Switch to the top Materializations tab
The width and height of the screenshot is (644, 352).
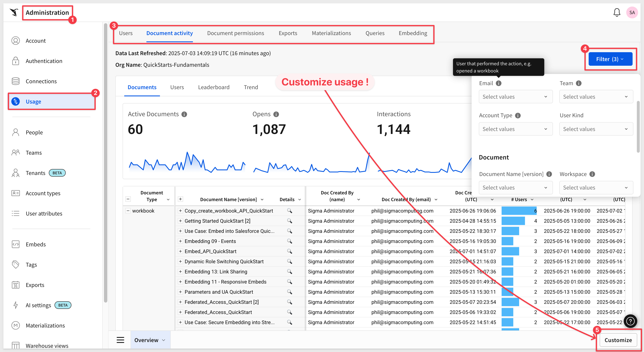click(x=331, y=33)
